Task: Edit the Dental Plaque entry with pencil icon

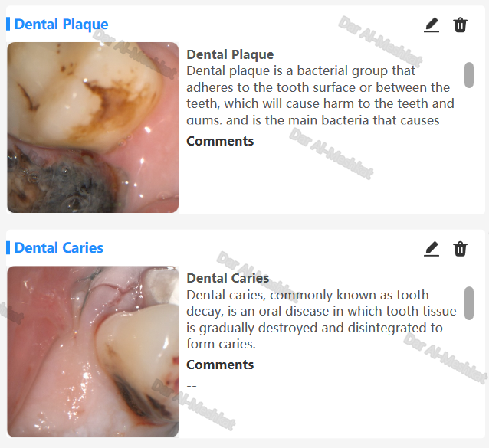Action: [x=432, y=25]
